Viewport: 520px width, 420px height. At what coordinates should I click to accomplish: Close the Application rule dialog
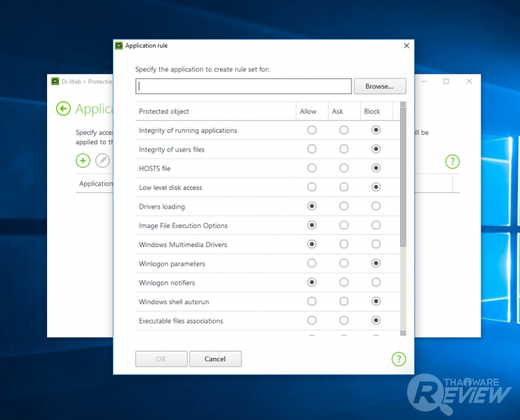click(406, 46)
